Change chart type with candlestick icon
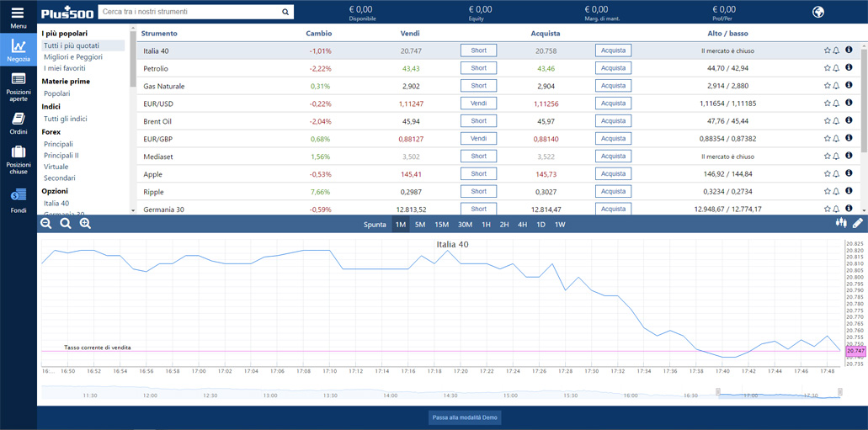868x430 pixels. 841,223
